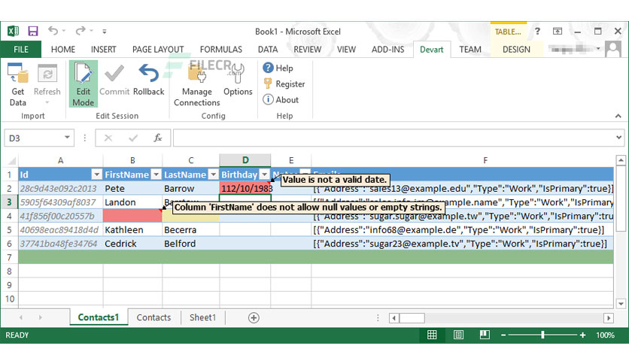Open the Table Tools DESIGN tab
Viewport: 629px width, 364px height.
[x=516, y=50]
